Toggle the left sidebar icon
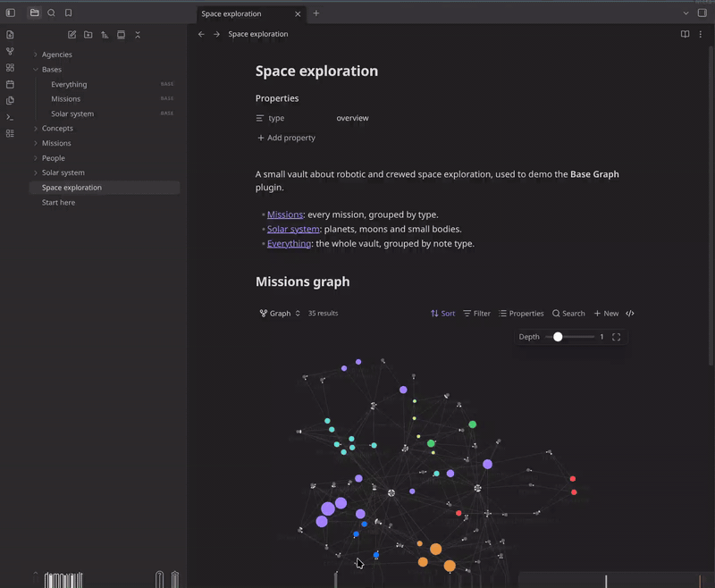 pos(11,13)
